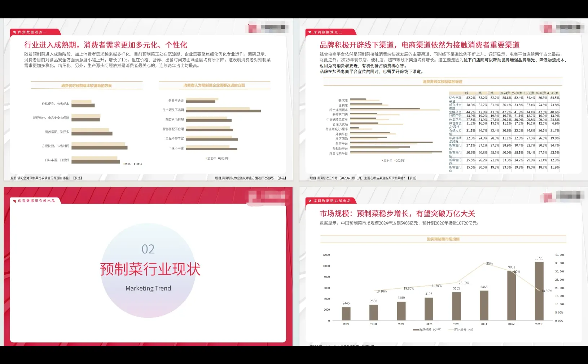Click the 2026E bar in the market size chart
This screenshot has width=588, height=364.
[539, 292]
